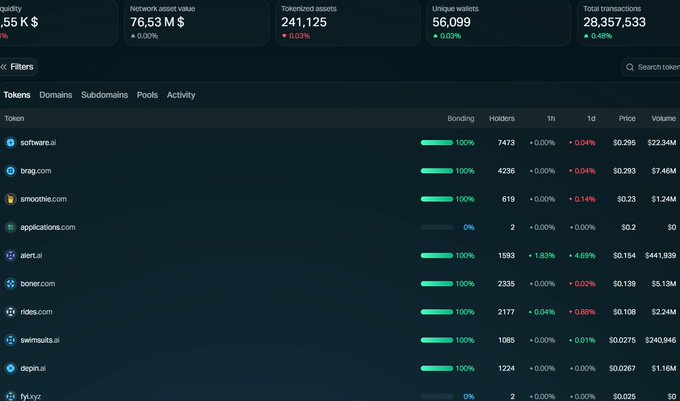Sort by the Price column header
The height and width of the screenshot is (401, 680).
[x=627, y=118]
